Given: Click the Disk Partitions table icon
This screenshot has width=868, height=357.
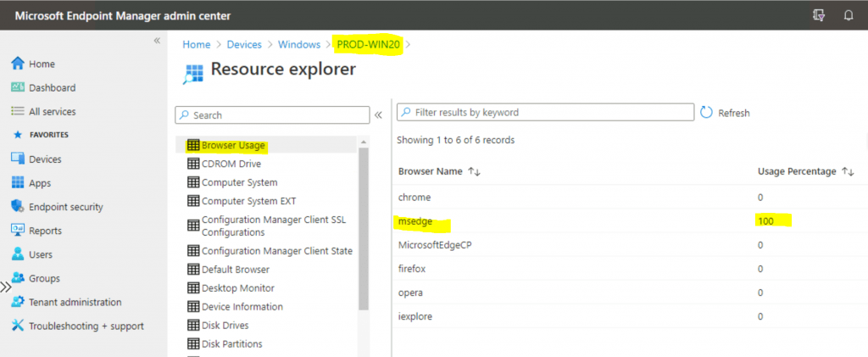Looking at the screenshot, I should 193,343.
